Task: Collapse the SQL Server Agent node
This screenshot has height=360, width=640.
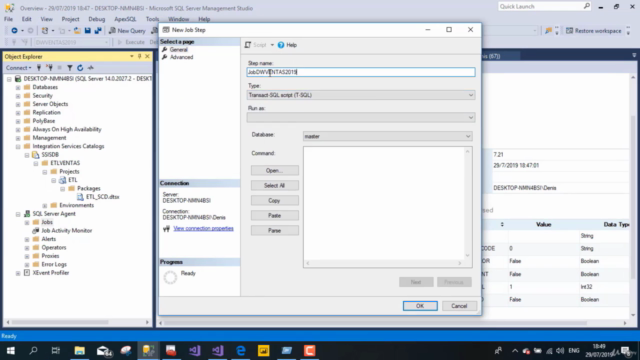Action: (x=18, y=214)
